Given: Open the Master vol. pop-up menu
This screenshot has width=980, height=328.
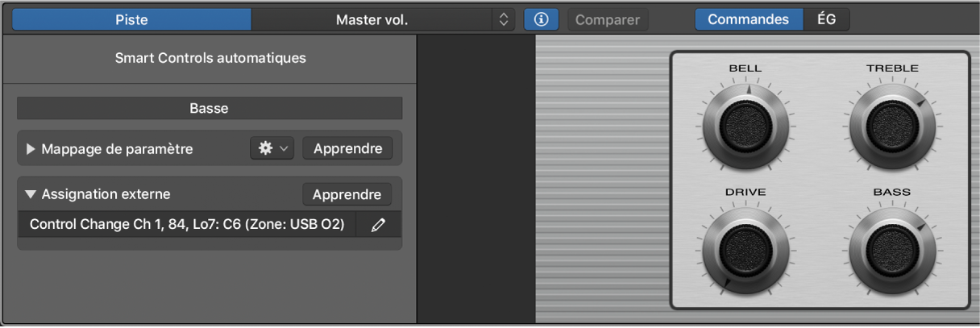Looking at the screenshot, I should [x=372, y=19].
